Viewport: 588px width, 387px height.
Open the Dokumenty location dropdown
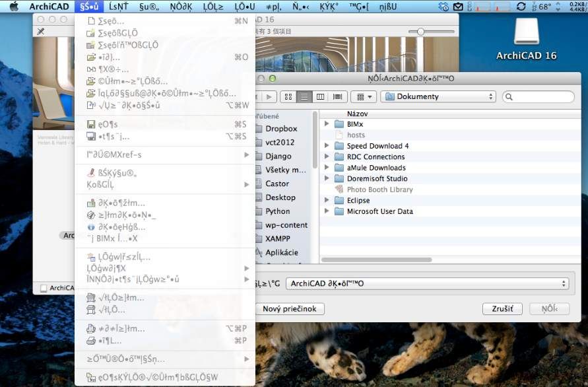(x=438, y=97)
